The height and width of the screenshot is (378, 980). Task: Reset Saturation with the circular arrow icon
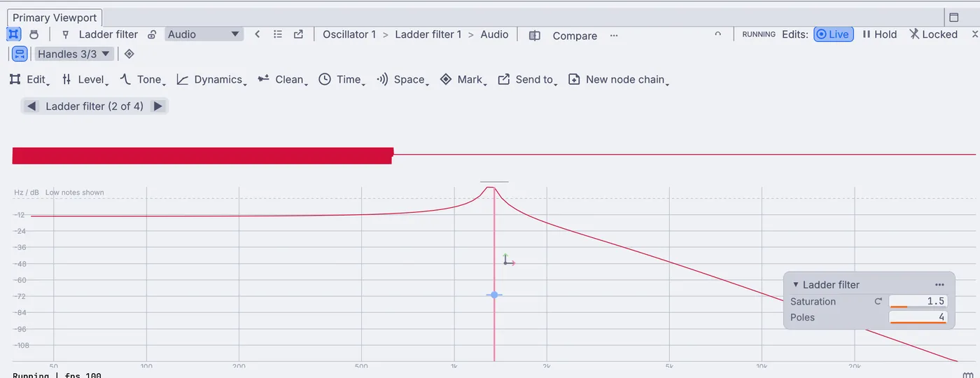click(878, 301)
